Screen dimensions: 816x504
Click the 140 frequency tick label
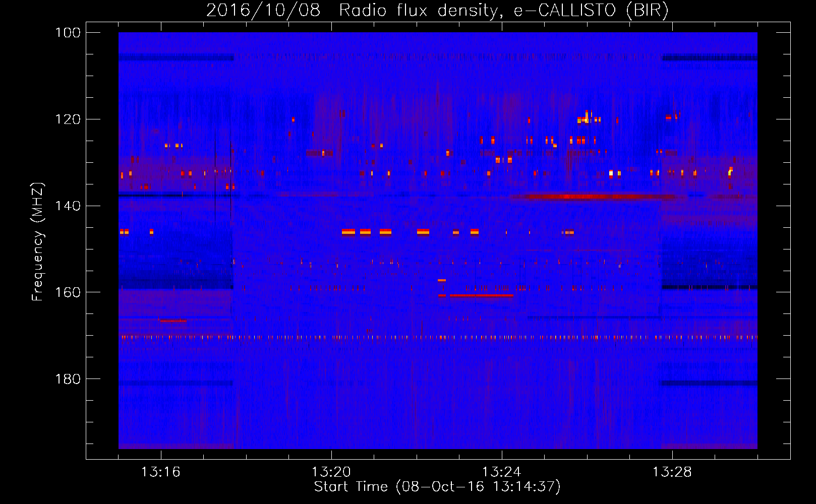pyautogui.click(x=68, y=206)
